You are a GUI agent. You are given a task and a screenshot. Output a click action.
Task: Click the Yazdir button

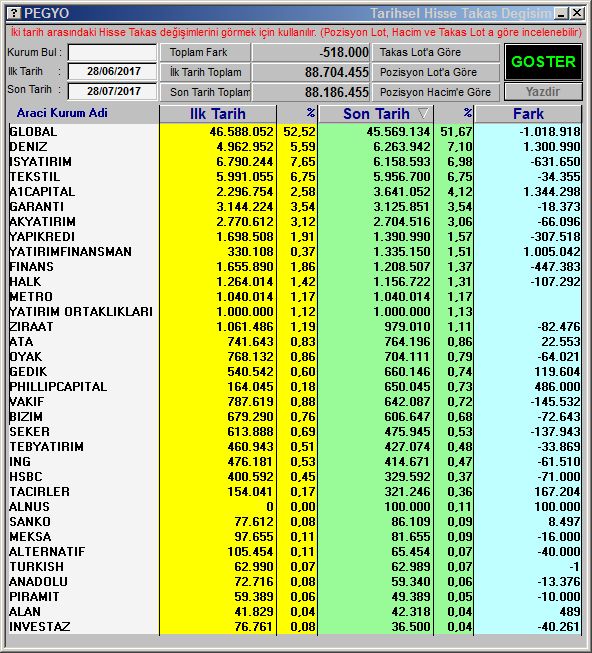tap(543, 92)
